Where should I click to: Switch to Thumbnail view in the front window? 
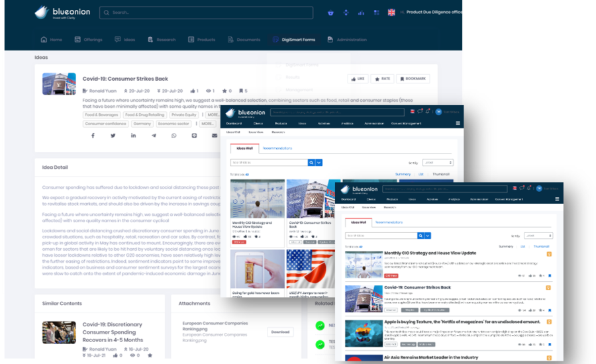pos(541,246)
